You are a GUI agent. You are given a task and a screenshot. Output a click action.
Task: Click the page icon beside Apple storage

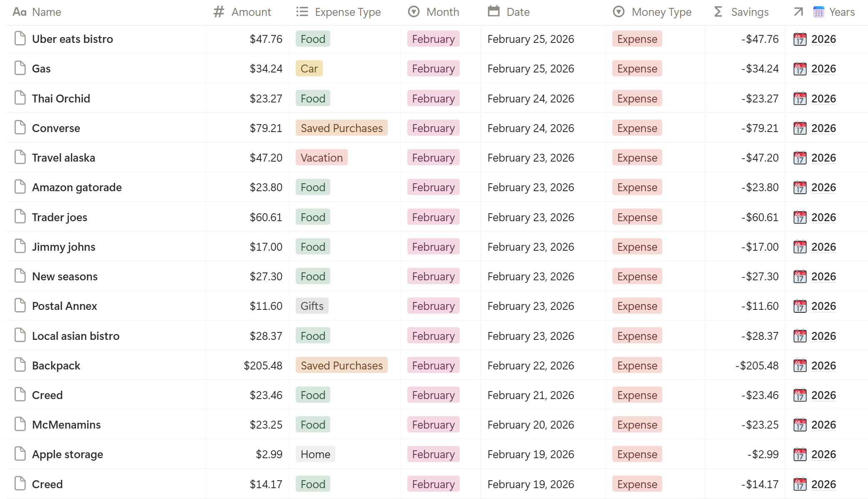coord(20,454)
